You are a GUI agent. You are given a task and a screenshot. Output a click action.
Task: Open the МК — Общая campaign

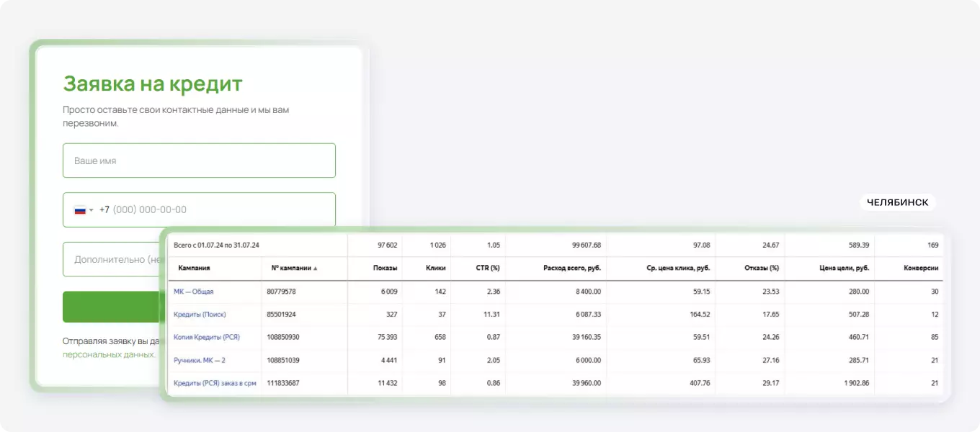pos(193,292)
